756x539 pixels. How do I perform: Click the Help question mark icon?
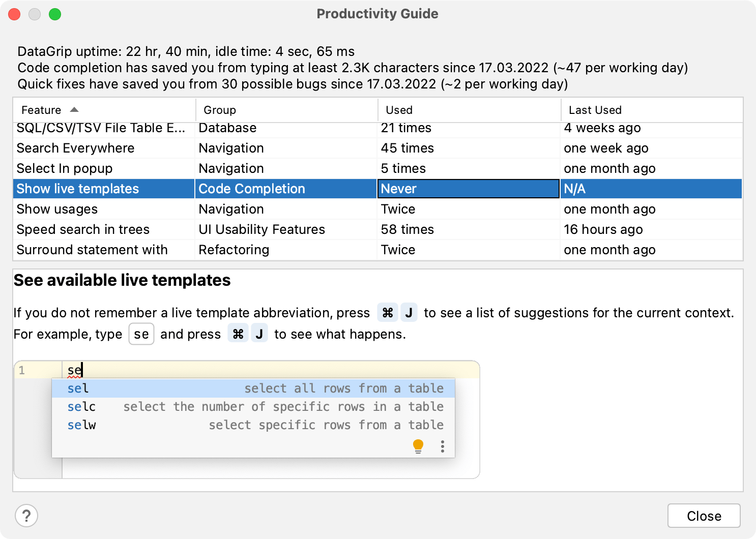26,516
